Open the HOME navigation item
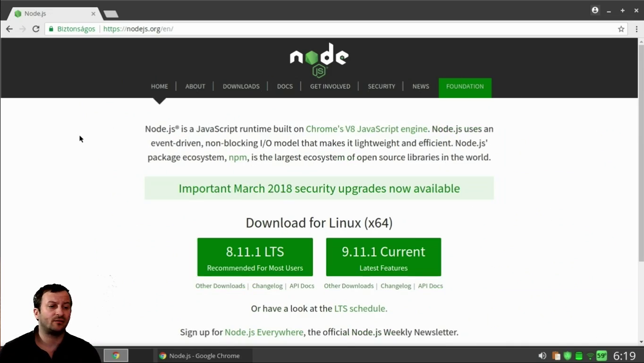Screen dimensions: 644x363 pyautogui.click(x=160, y=86)
